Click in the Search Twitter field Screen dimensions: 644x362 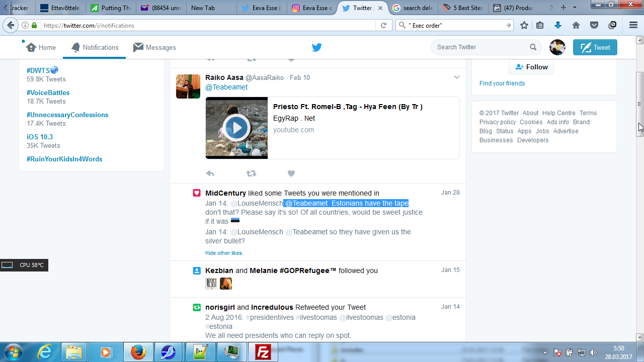tap(480, 47)
